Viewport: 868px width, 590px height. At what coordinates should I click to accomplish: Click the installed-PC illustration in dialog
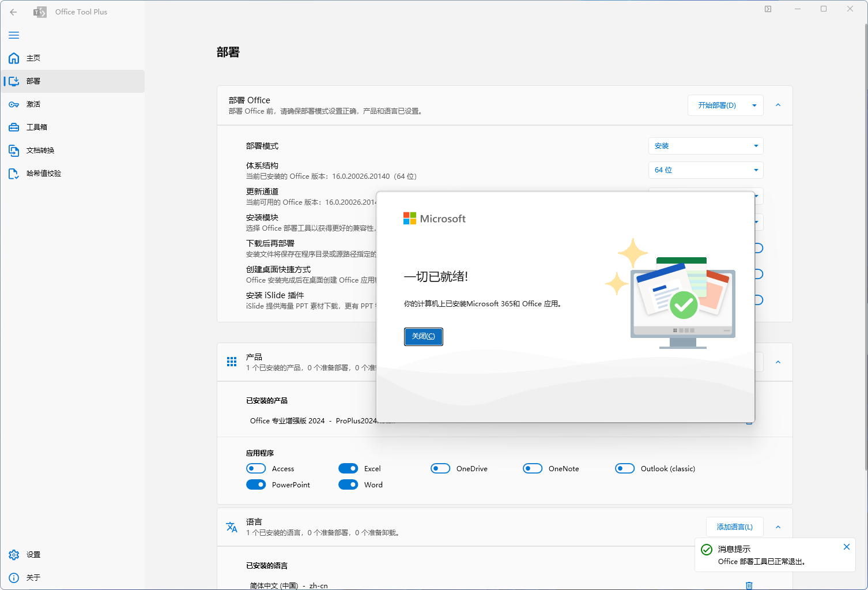671,294
